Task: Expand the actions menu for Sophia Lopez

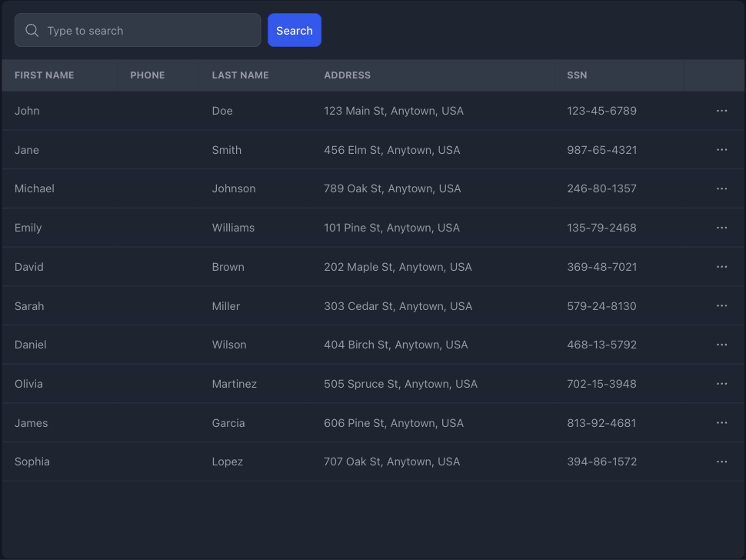Action: pos(721,462)
